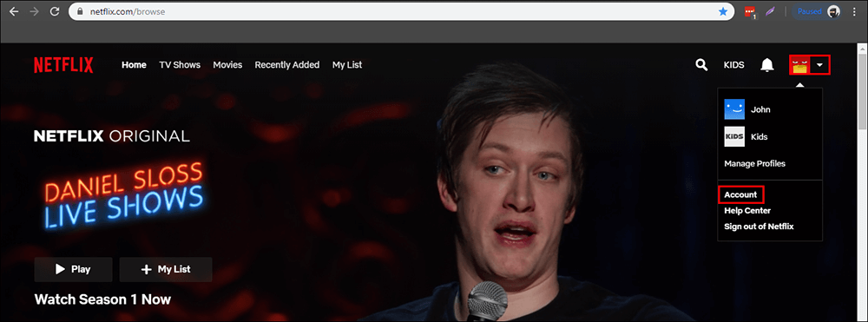Click the browser forward arrow
Viewport: 868px width, 322px height.
pos(35,11)
